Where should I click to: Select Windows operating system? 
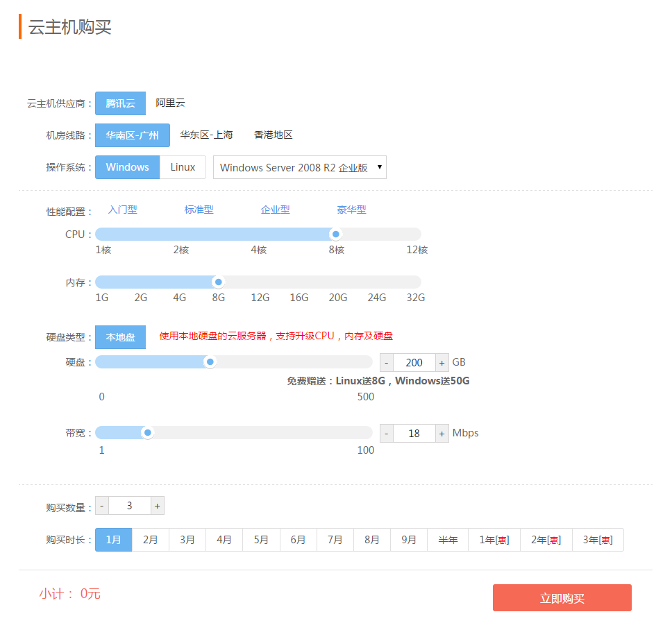click(x=127, y=167)
